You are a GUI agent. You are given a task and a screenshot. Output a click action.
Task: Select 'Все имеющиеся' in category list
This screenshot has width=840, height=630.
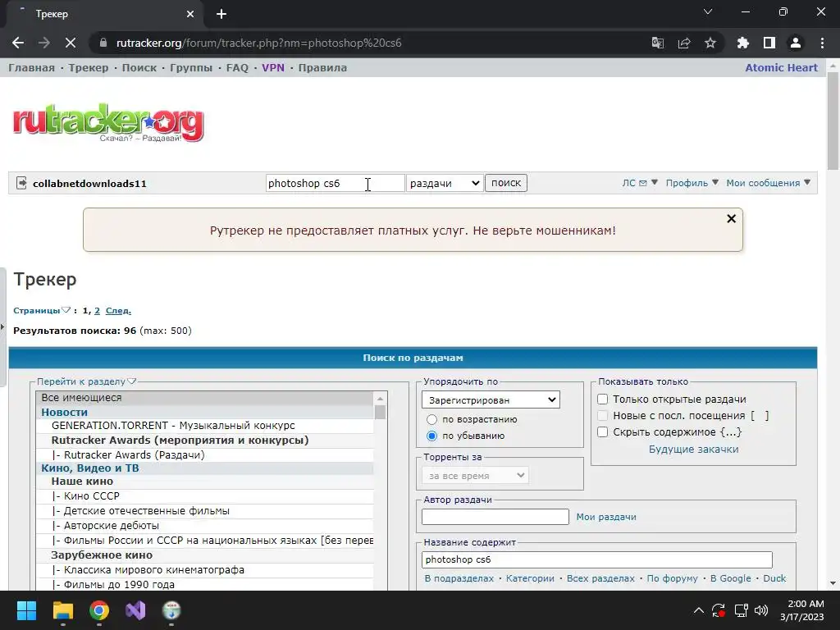[204, 398]
